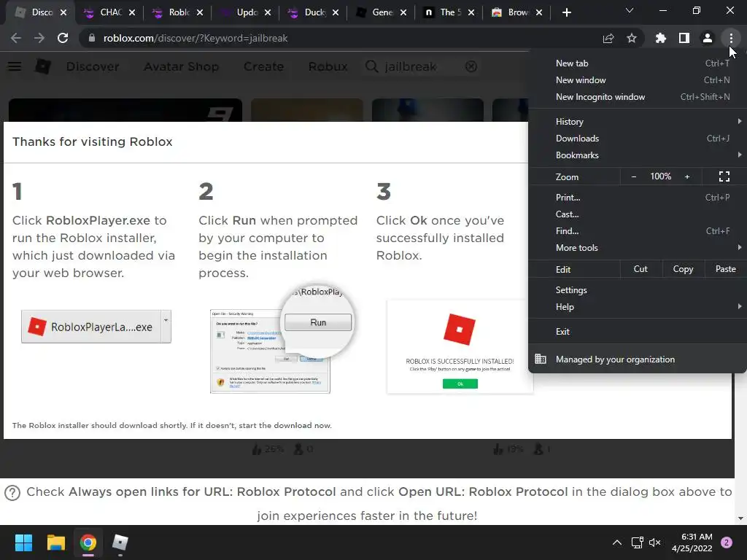Image resolution: width=747 pixels, height=560 pixels.
Task: Open the taskbar clock and date
Action: pos(692,542)
